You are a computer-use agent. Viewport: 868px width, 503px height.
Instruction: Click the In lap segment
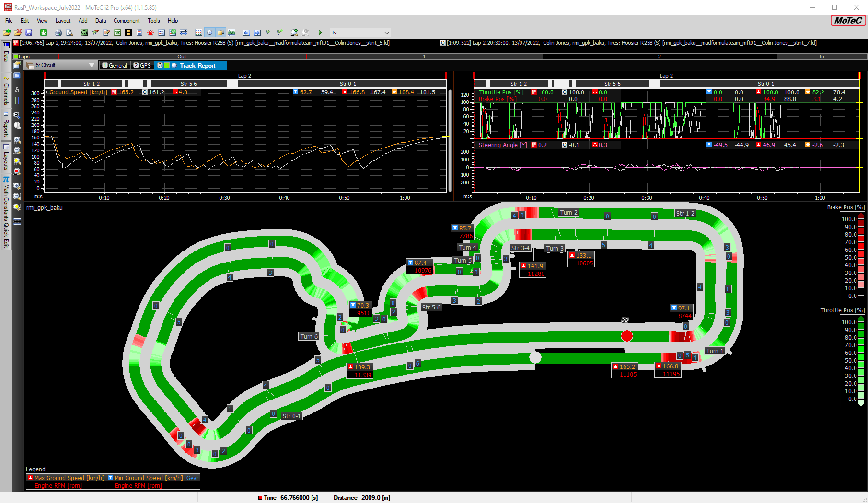tap(822, 57)
